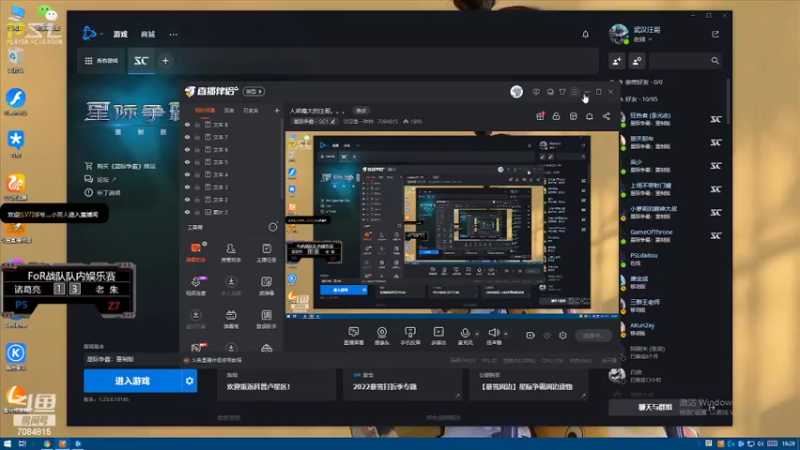Select the SC StarCraft game tab
The image size is (800, 450).
click(141, 61)
